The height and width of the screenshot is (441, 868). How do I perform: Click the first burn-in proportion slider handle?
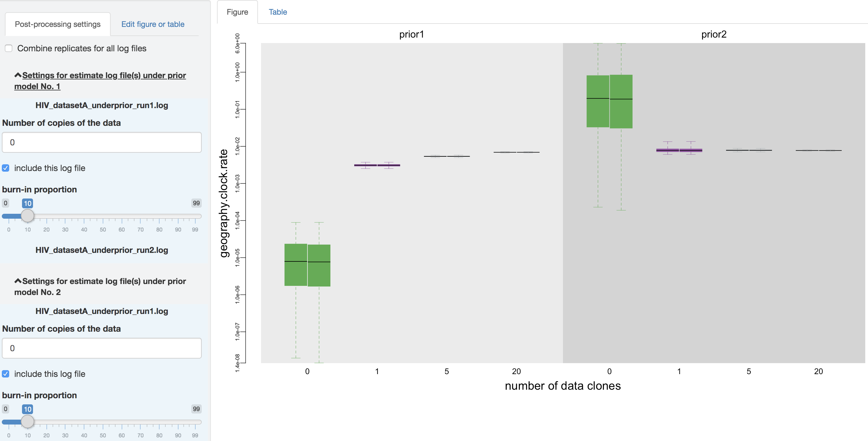pos(28,216)
